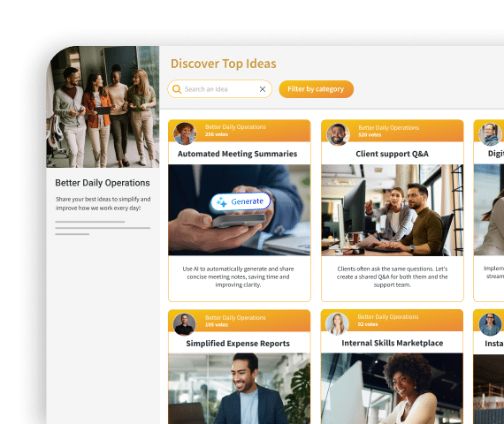Click category label on Client support Q&A card

pyautogui.click(x=388, y=127)
